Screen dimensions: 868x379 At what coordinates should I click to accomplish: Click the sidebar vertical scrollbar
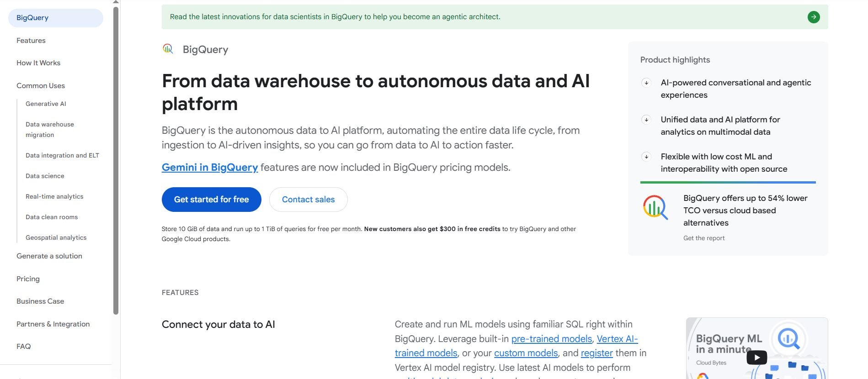tap(116, 160)
